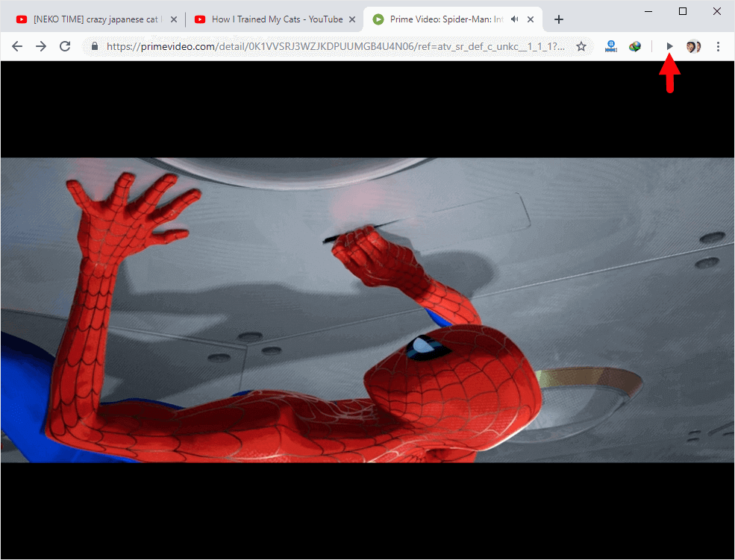This screenshot has height=560, width=735.
Task: Click the YouTube favicon on NEKO TIME tab
Action: click(x=21, y=19)
